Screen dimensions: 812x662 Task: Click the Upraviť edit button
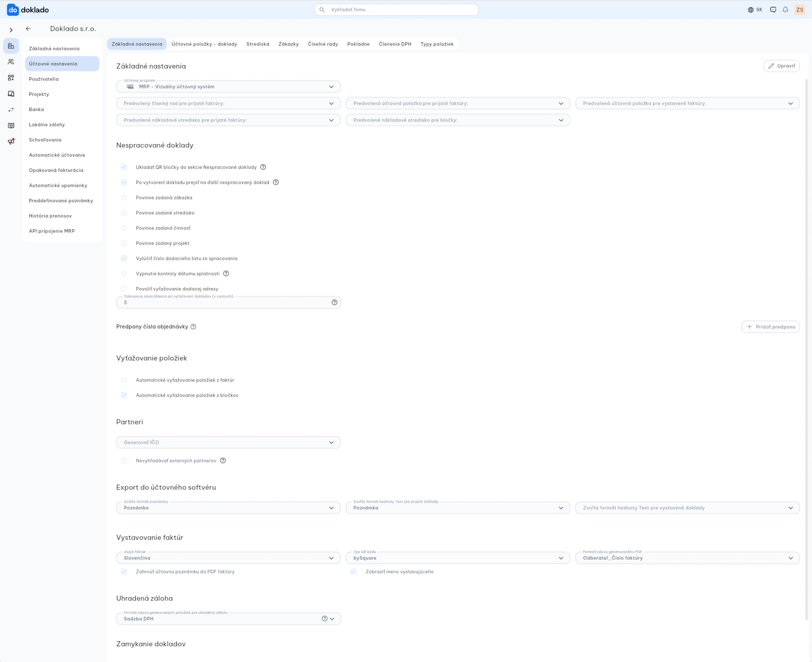click(x=782, y=66)
